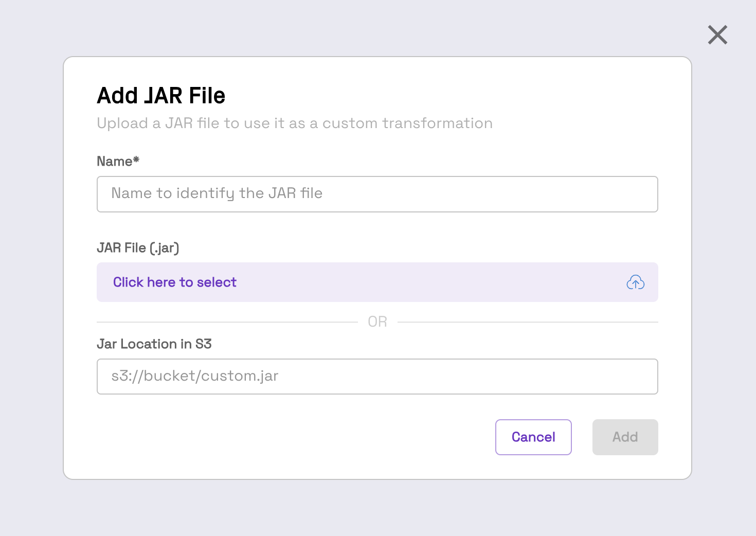This screenshot has width=756, height=536.
Task: Click the divider line right of OR
Action: [x=528, y=322]
